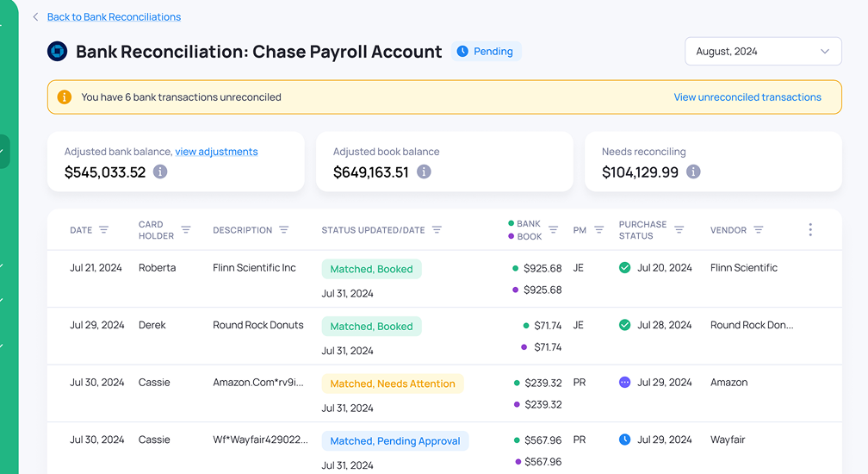The height and width of the screenshot is (474, 868).
Task: Open View unreconciled transactions link
Action: (747, 97)
